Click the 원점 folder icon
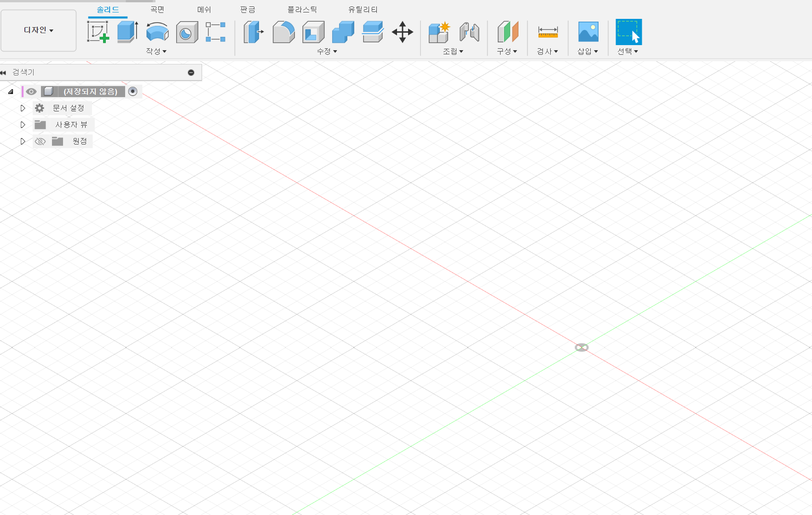This screenshot has width=812, height=515. 58,141
